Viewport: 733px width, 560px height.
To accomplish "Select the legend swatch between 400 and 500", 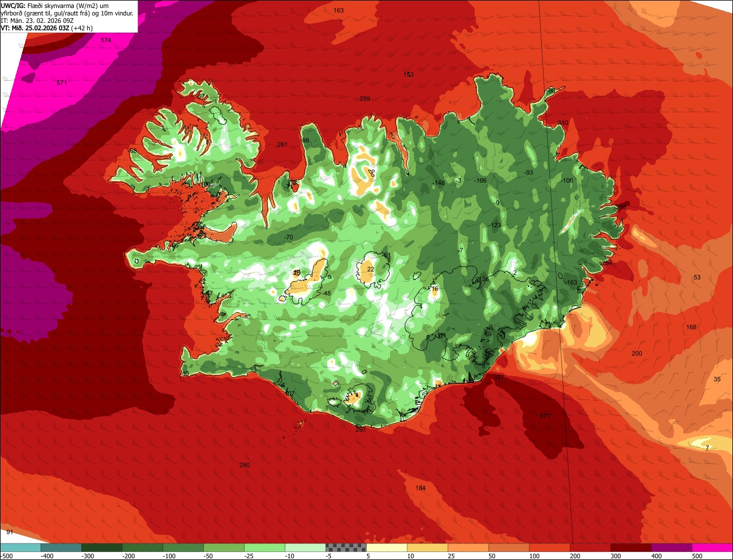I will (x=671, y=547).
